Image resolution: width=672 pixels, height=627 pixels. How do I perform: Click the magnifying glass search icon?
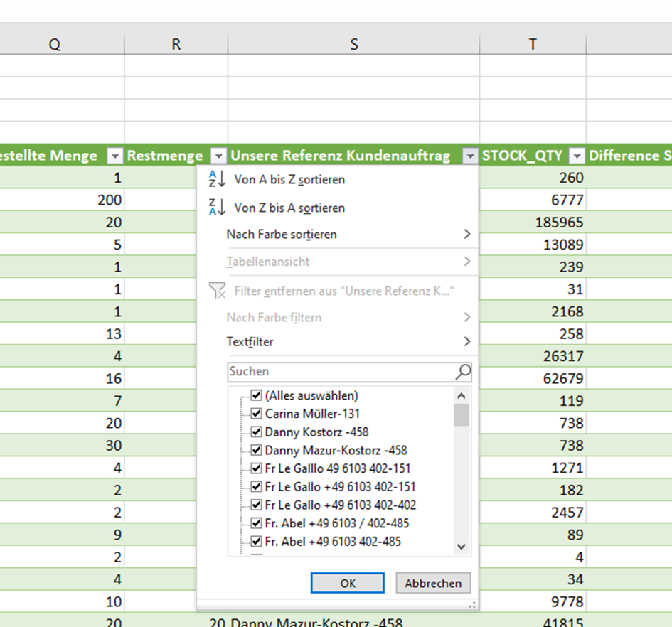pos(462,371)
